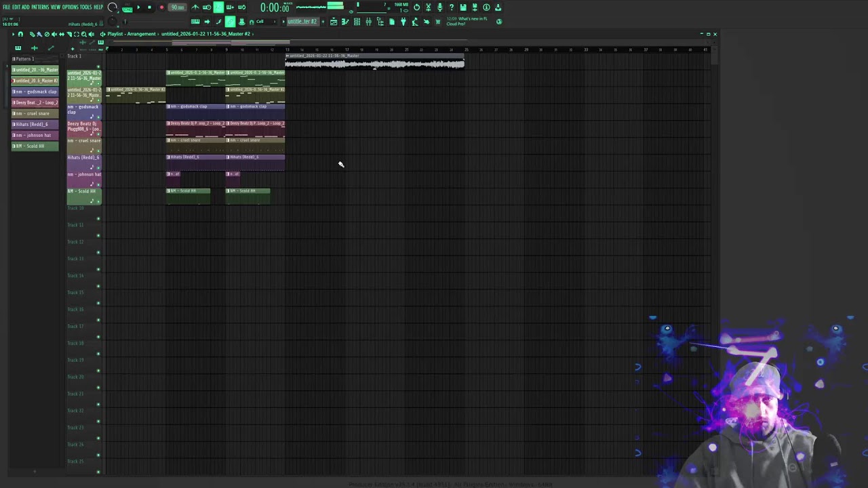Image resolution: width=868 pixels, height=488 pixels.
Task: Click the audio waveform clip on Track 1
Action: (x=375, y=62)
